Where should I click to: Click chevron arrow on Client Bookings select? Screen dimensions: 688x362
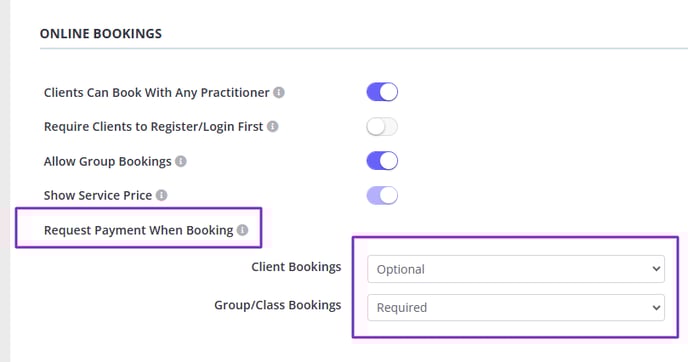pyautogui.click(x=656, y=269)
